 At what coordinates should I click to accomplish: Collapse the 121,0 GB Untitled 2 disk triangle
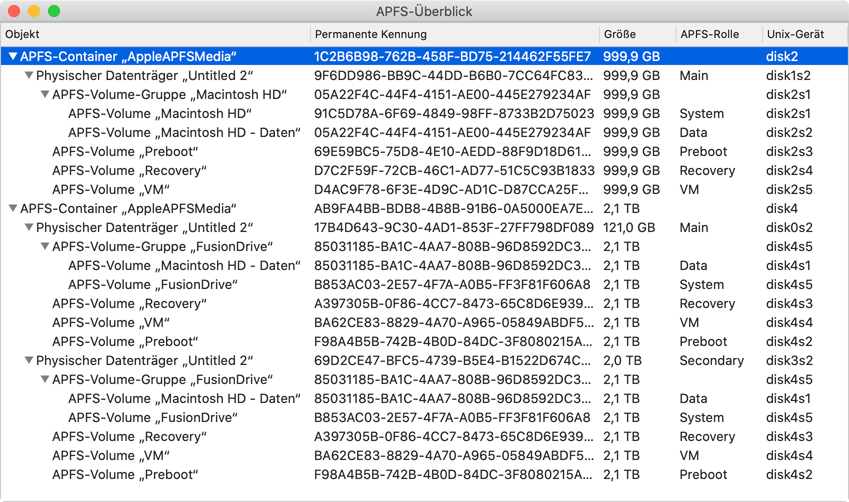pyautogui.click(x=29, y=227)
